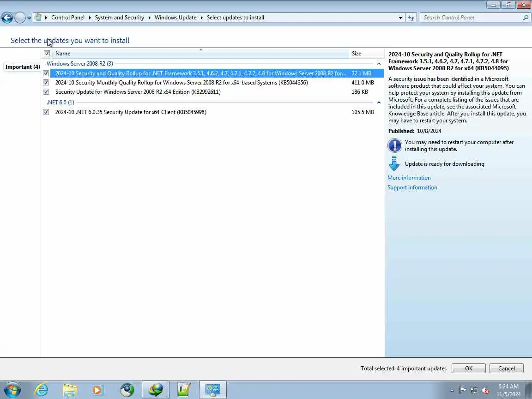Open the recent pages dropdown beside the Forward button

click(x=29, y=18)
